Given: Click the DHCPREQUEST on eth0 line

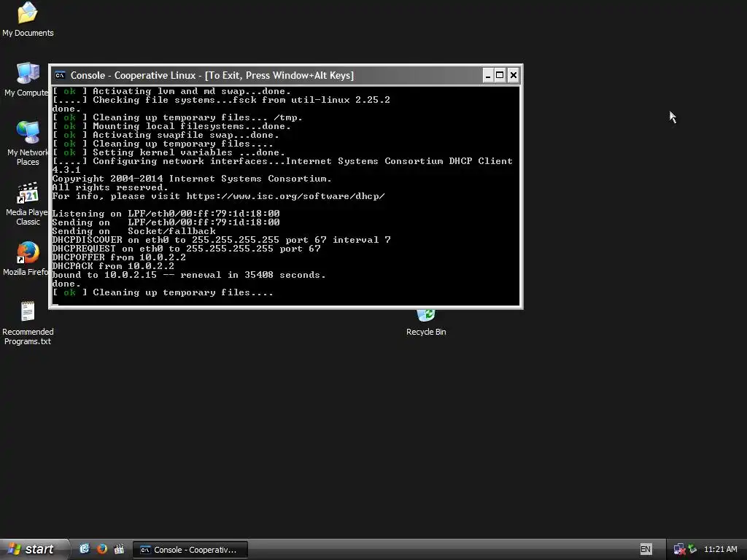Looking at the screenshot, I should 186,249.
